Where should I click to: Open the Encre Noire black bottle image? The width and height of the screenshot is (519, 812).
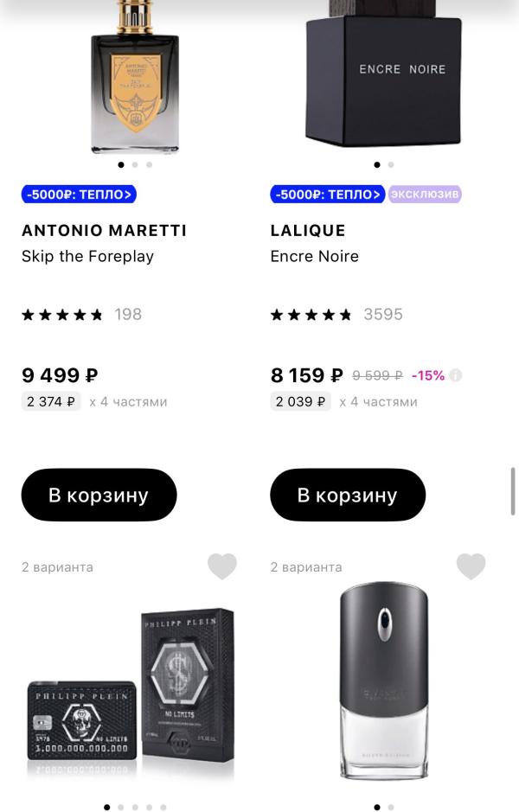pyautogui.click(x=384, y=74)
